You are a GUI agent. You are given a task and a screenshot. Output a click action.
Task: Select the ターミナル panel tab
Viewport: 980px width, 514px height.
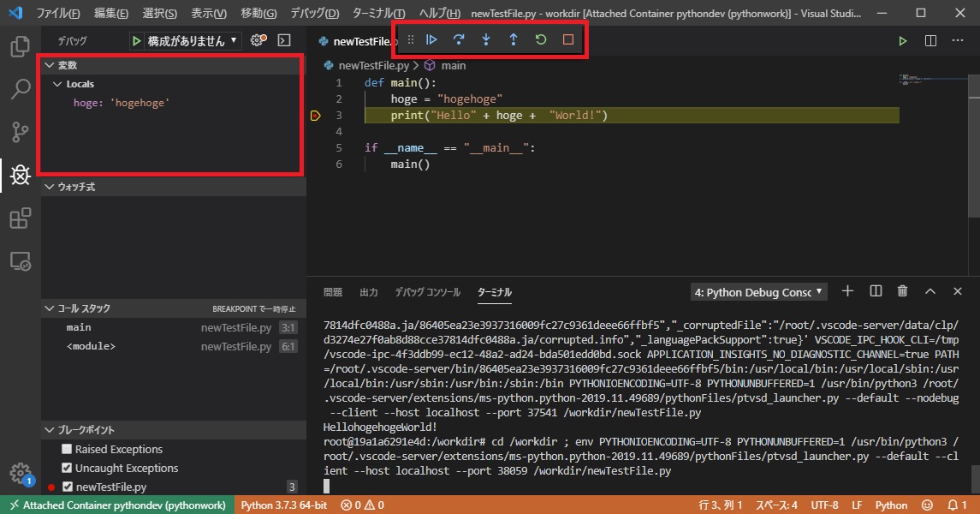pyautogui.click(x=495, y=292)
